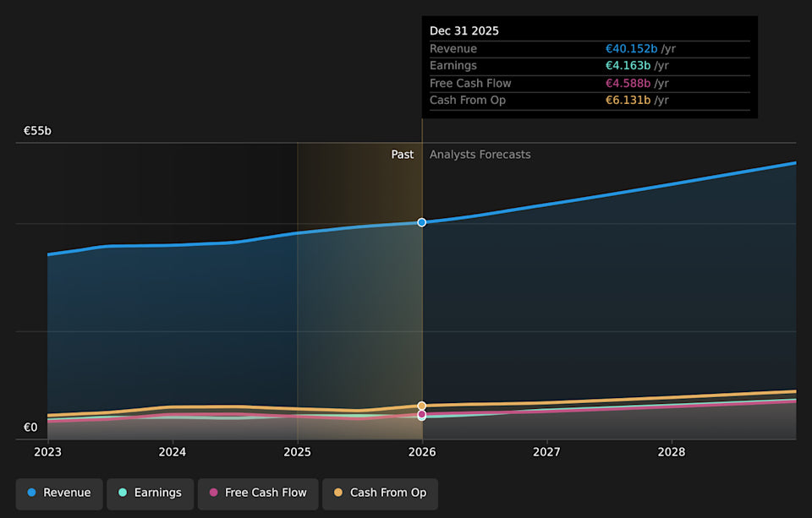
Task: Click the 2028 x-axis label
Action: pos(672,452)
